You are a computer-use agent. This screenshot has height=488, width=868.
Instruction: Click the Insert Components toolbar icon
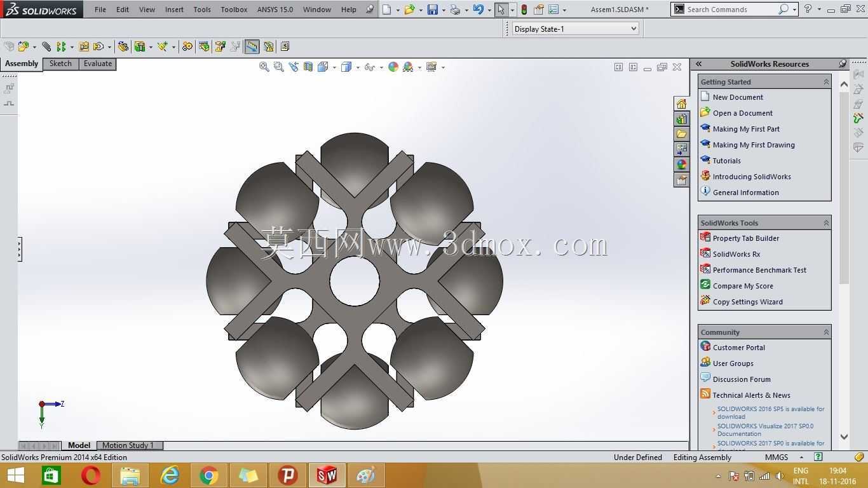pyautogui.click(x=24, y=46)
